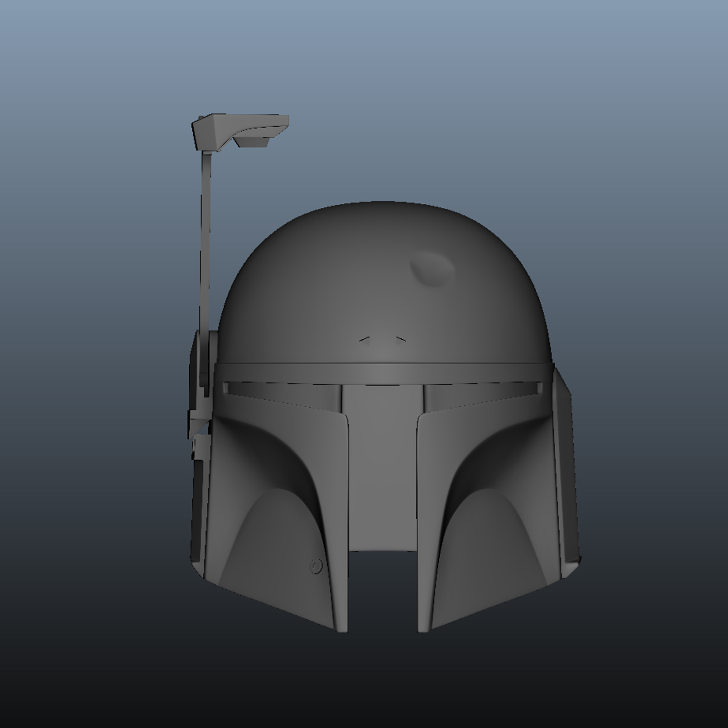
Task: Select the small round bolt on cheek
Action: click(316, 566)
